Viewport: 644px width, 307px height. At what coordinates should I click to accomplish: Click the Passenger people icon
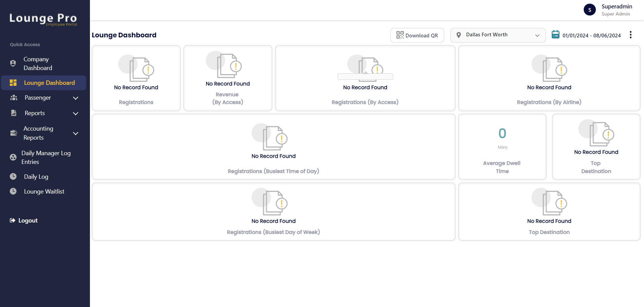click(x=14, y=98)
